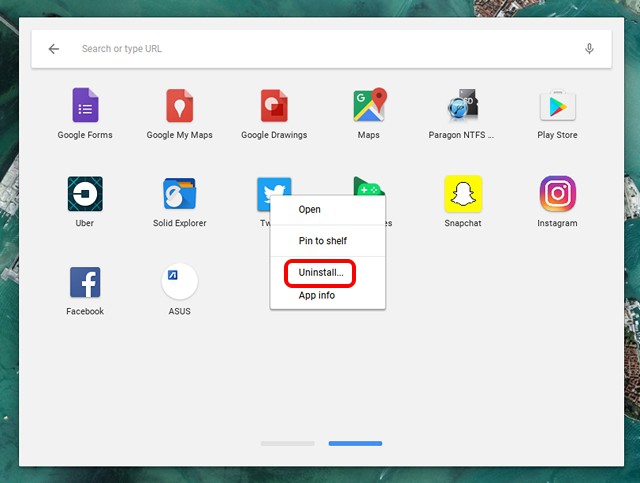Select App info menu option
The image size is (640, 483).
(328, 296)
